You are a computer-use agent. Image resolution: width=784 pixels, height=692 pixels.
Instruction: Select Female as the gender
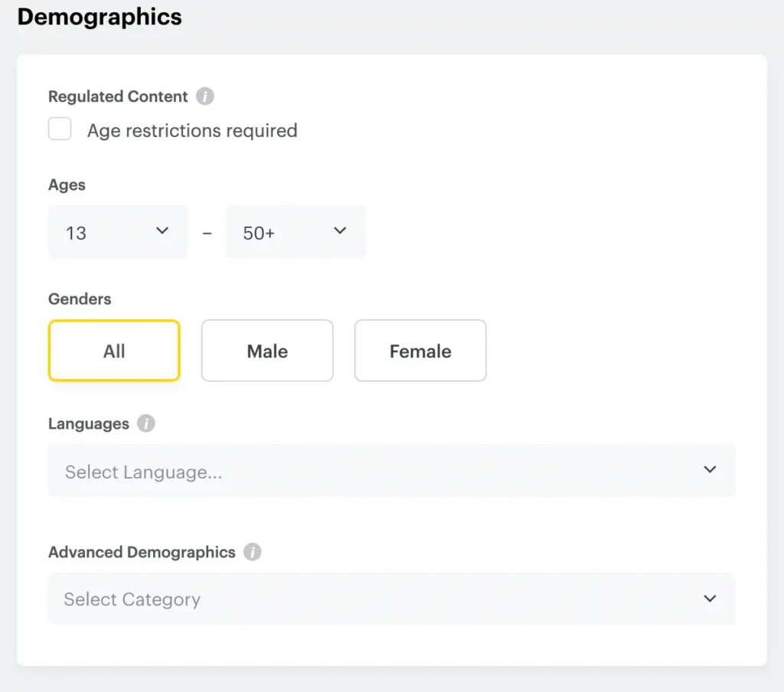[420, 351]
